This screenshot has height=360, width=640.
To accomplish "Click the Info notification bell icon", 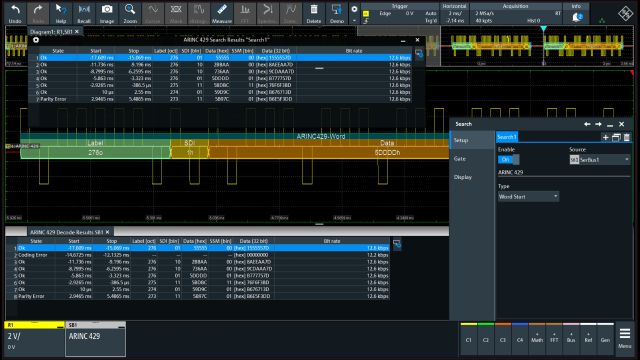I will [577, 17].
